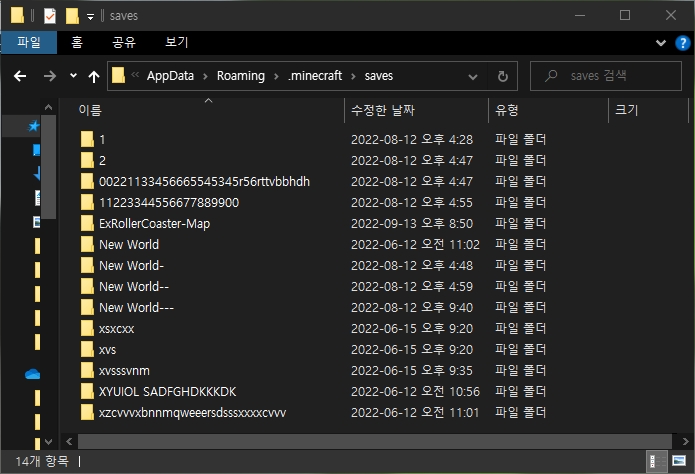Image resolution: width=695 pixels, height=474 pixels.
Task: Select folder icon of '2'
Action: tap(87, 160)
